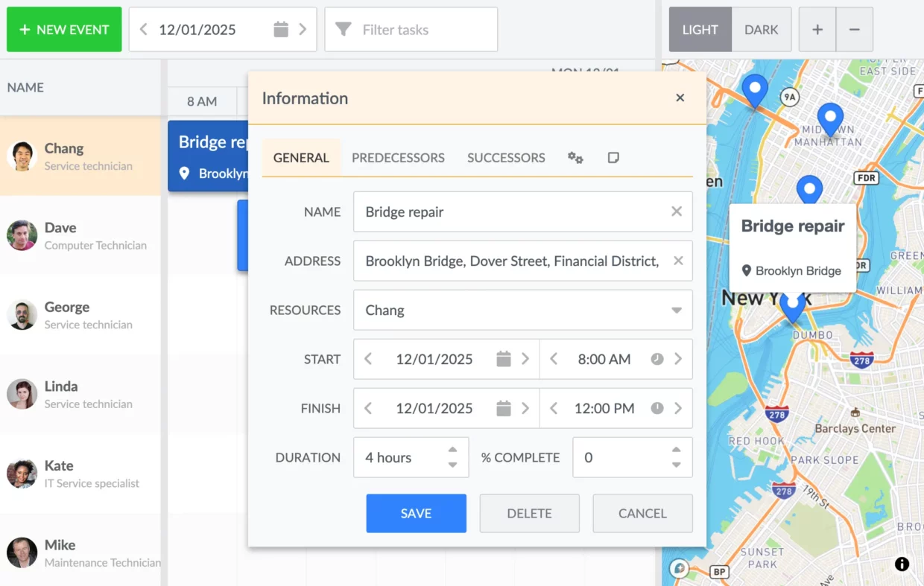Expand the Resources dropdown

pos(677,310)
